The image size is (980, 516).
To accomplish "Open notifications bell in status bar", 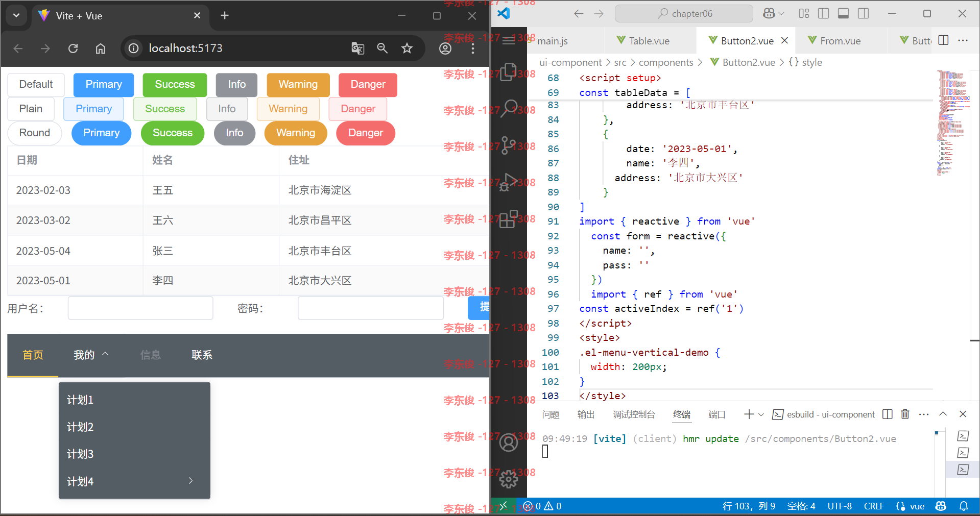I will [x=964, y=506].
